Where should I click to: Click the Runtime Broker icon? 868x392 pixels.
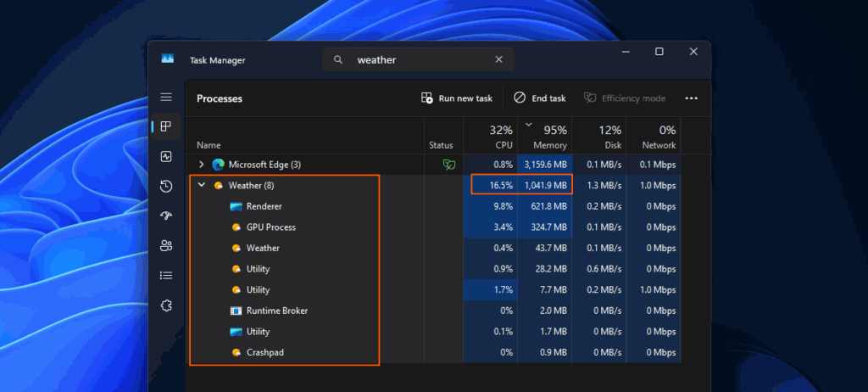click(236, 311)
